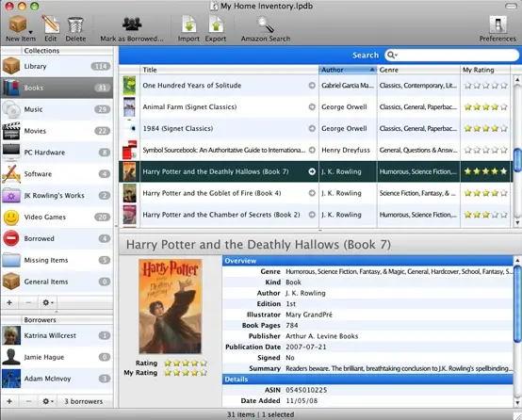
Task: Open JK Rowling's Works collection
Action: point(57,195)
